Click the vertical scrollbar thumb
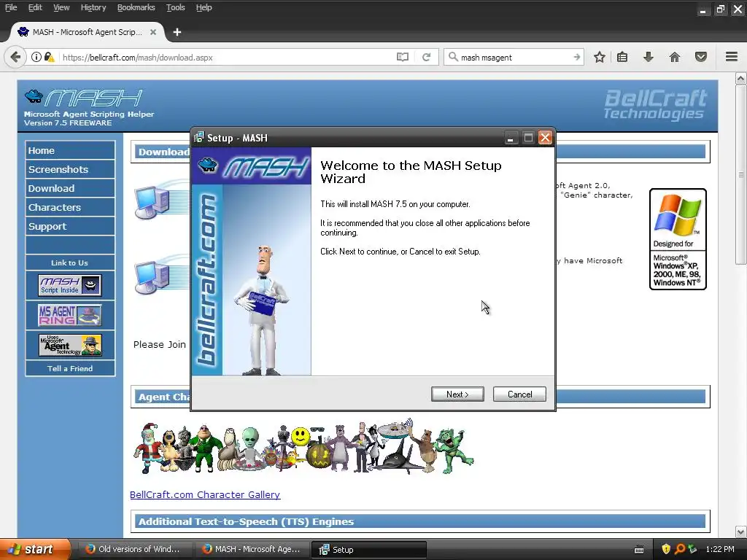Viewport: 747px width, 560px height. (x=741, y=175)
